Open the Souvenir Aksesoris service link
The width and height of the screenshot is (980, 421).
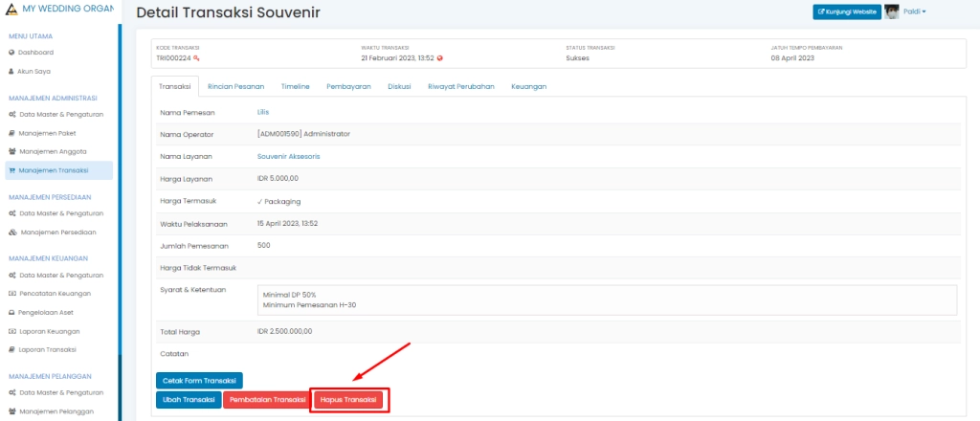click(x=288, y=156)
